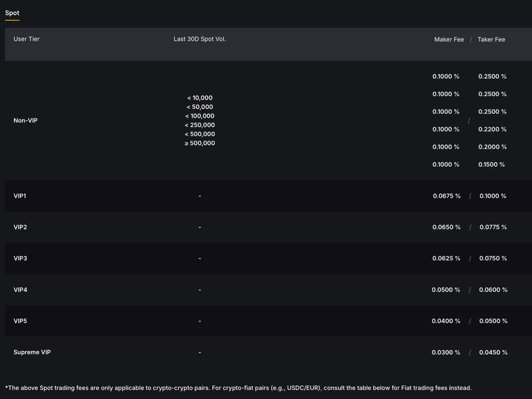Click VIP5 taker fee 0.0500 %
532x399 pixels.
coord(493,321)
